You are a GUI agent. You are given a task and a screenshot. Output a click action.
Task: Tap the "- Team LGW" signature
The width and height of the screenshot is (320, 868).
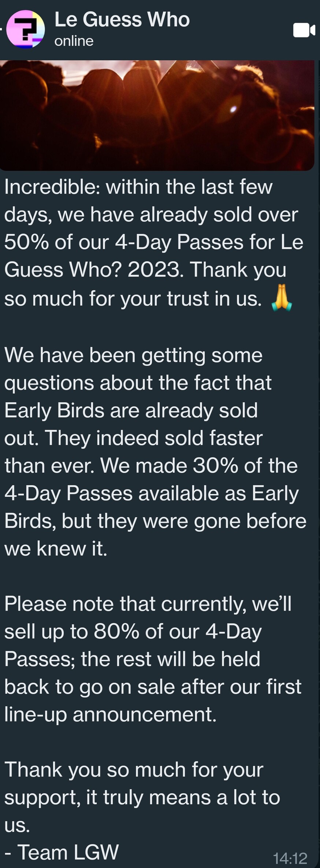coord(62,852)
